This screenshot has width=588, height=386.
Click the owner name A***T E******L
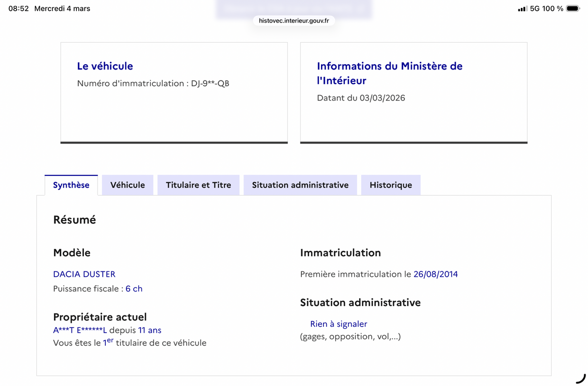click(80, 330)
